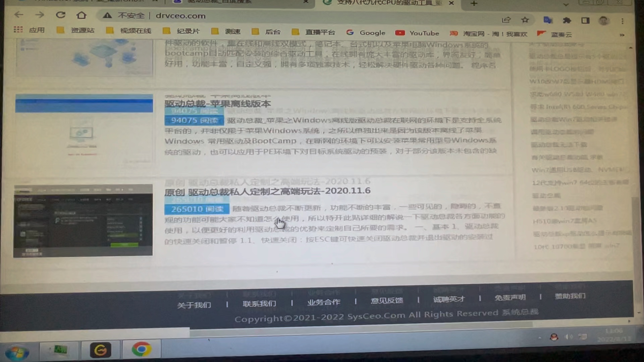
Task: Open Chrome from the Windows taskbar
Action: coord(141,350)
